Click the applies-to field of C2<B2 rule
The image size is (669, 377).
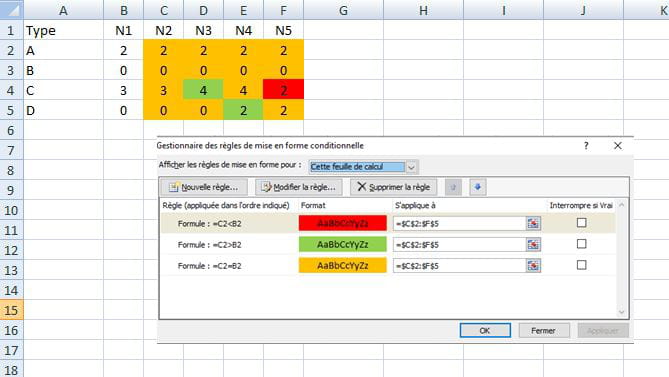[459, 223]
